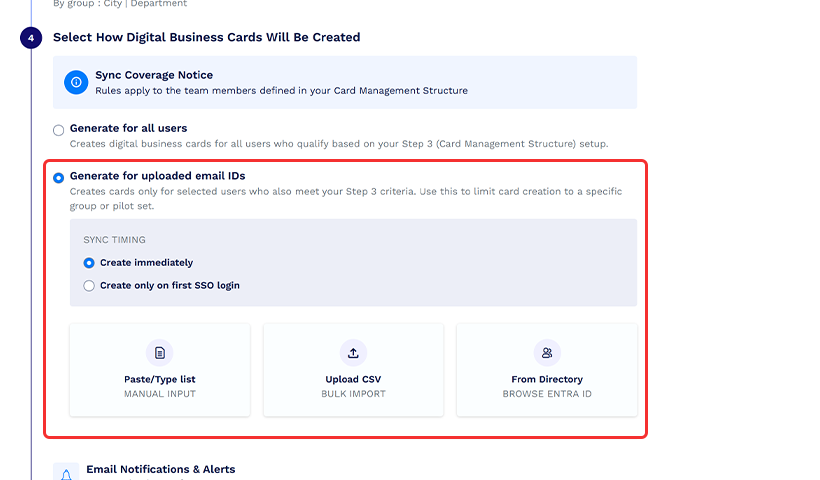Image resolution: width=820 pixels, height=480 pixels.
Task: Click the step 4 number badge
Action: (31, 38)
